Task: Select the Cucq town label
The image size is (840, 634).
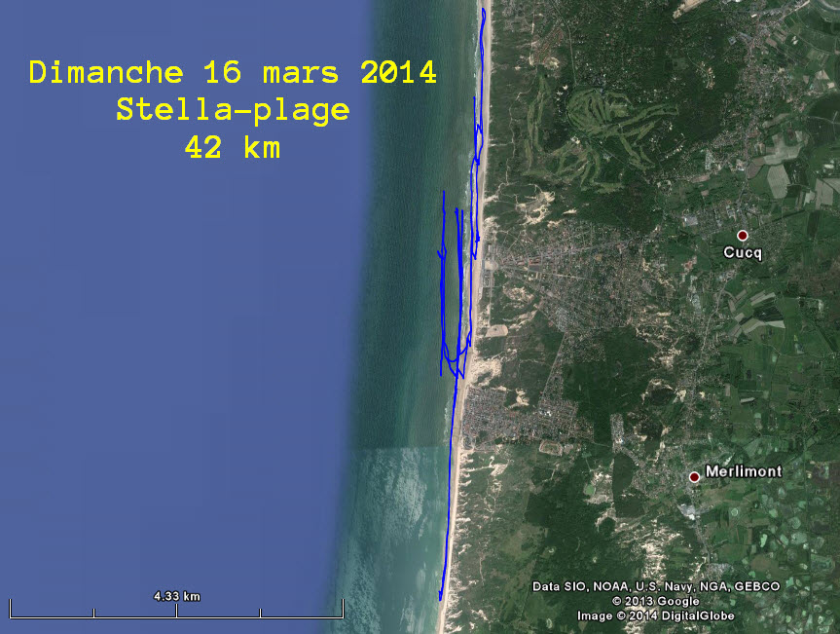Action: (743, 252)
